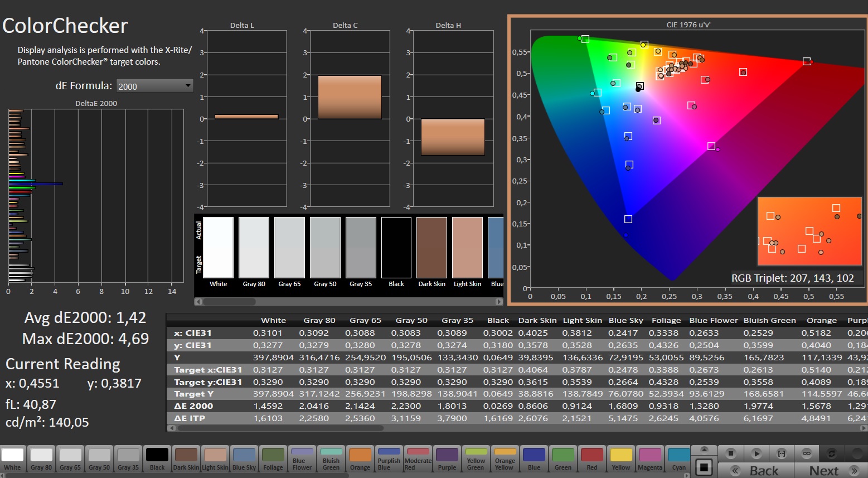Click the Gray 80 comparison patch
868x478 pixels.
pyautogui.click(x=254, y=248)
